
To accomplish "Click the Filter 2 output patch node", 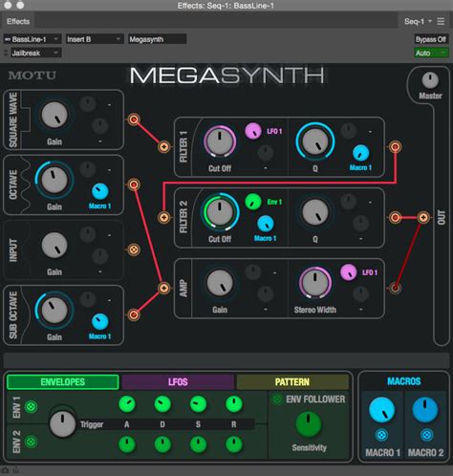I will click(x=395, y=218).
